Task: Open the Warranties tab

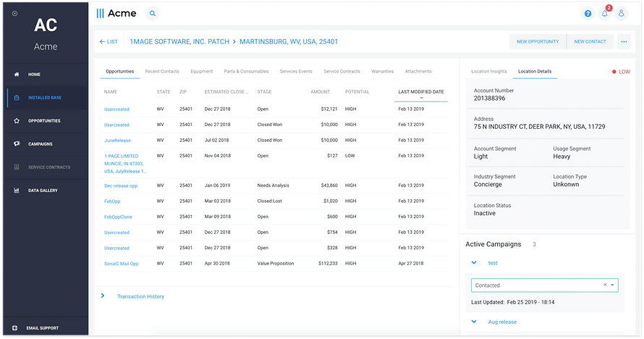Action: click(x=382, y=72)
